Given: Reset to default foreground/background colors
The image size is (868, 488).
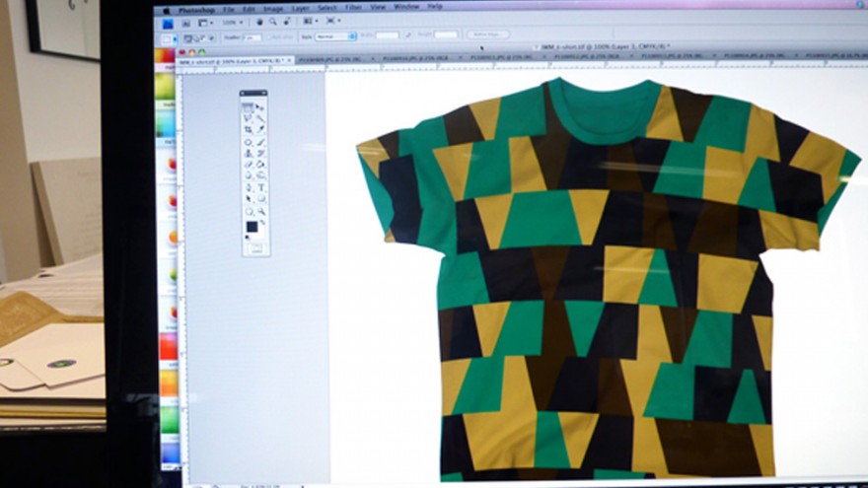Looking at the screenshot, I should coord(247,238).
